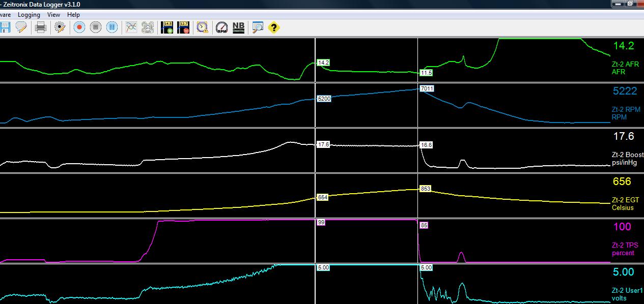The height and width of the screenshot is (304, 644).
Task: Open the Logging menu
Action: click(29, 15)
